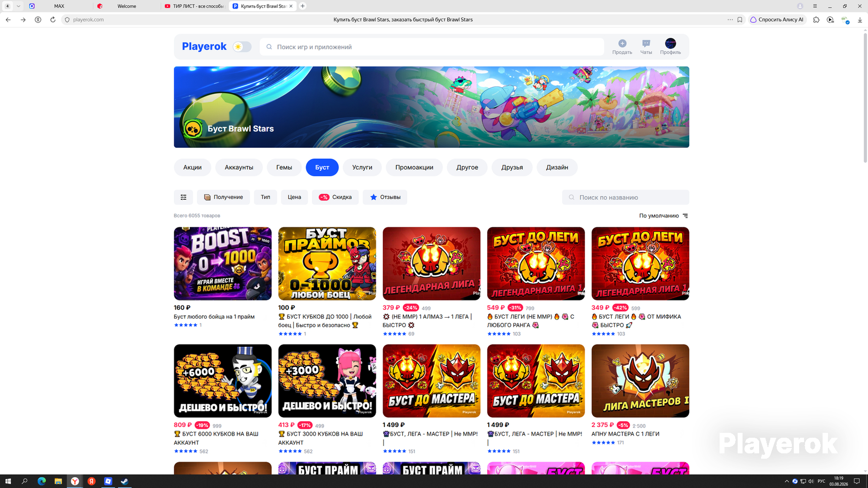Open the browser downloads icon
868x488 pixels.
click(860, 20)
